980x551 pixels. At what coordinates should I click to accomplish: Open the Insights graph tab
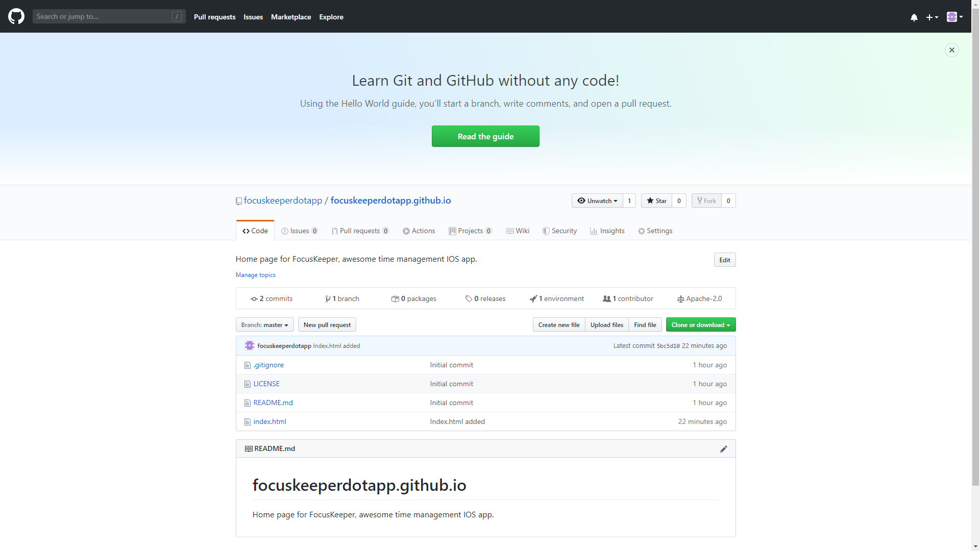pos(607,231)
